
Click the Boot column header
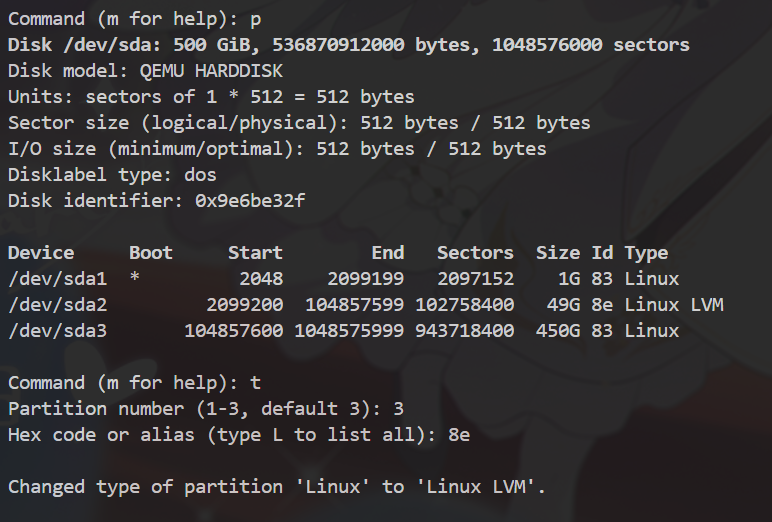point(151,253)
